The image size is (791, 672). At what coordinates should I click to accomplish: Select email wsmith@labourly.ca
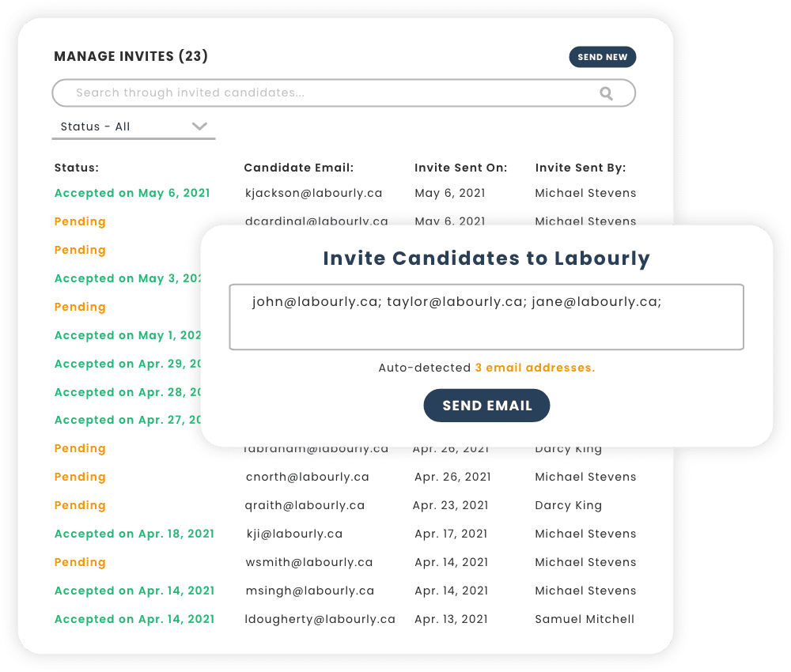309,562
